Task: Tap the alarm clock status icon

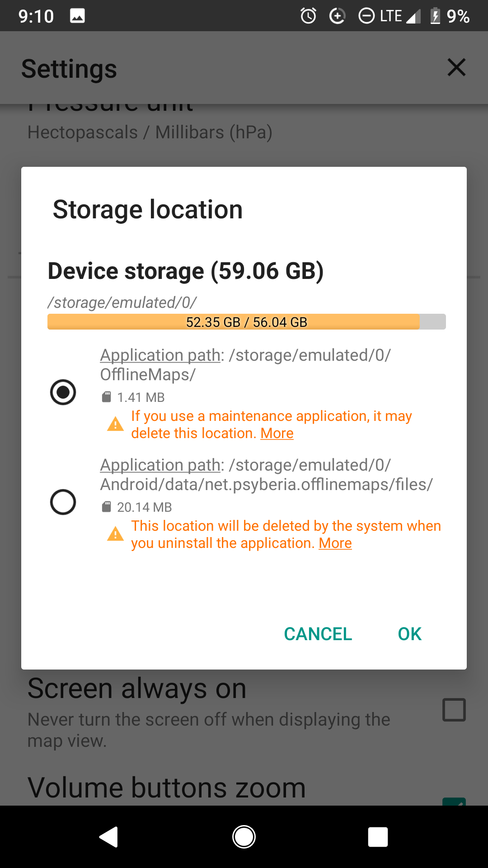Action: tap(308, 16)
